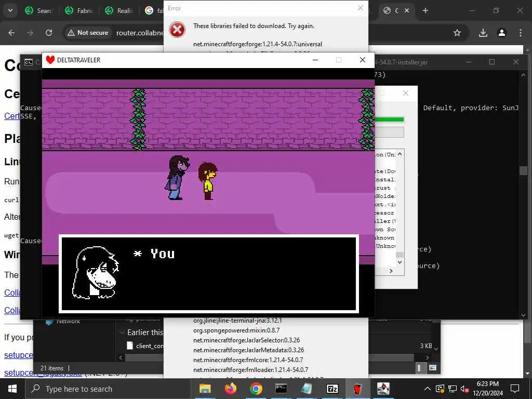Open 7-Zip from taskbar
The image size is (532, 399).
(x=332, y=389)
